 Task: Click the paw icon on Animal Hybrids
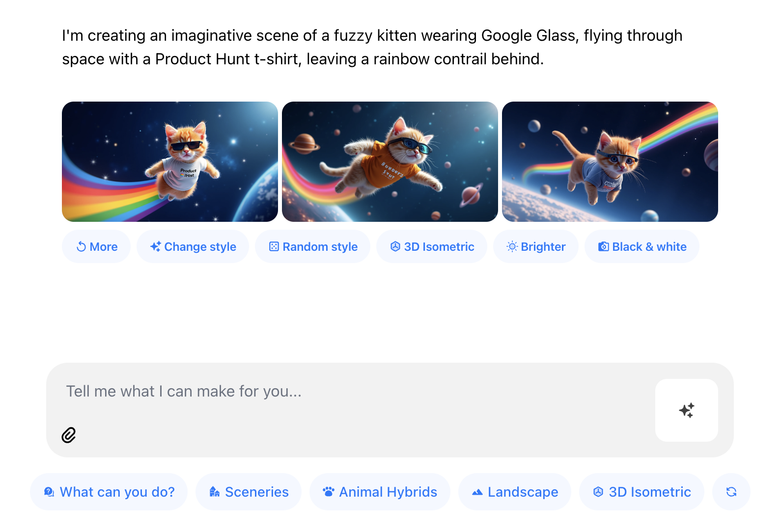click(328, 492)
